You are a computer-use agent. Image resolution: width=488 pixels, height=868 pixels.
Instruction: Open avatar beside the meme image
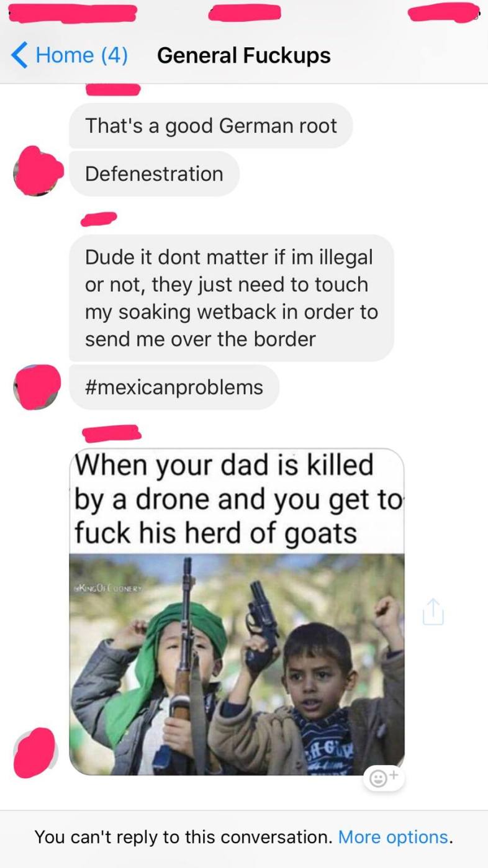35,753
